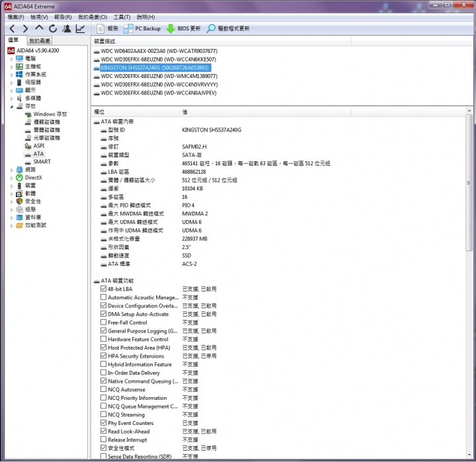This screenshot has height=462, width=476.
Task: Open the PC Backup tool
Action: [142, 28]
